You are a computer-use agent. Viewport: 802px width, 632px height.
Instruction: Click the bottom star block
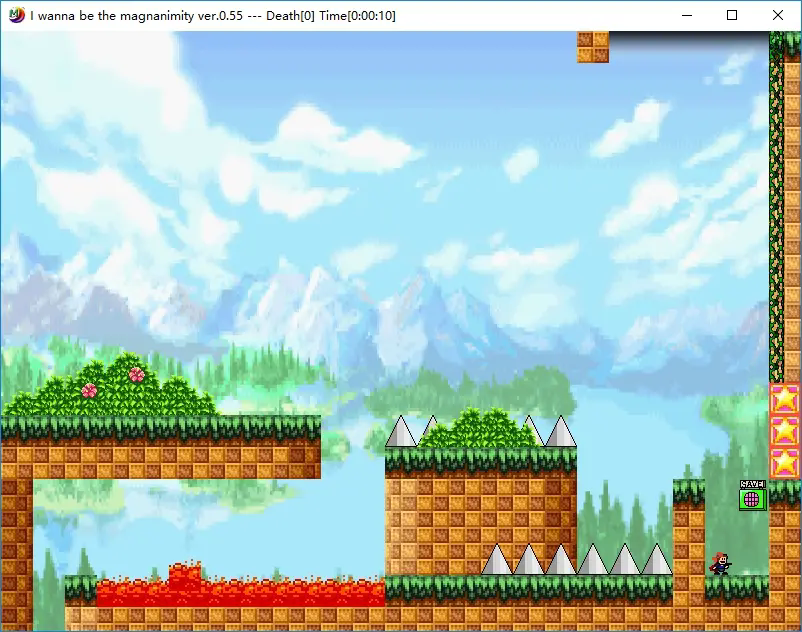tap(785, 463)
